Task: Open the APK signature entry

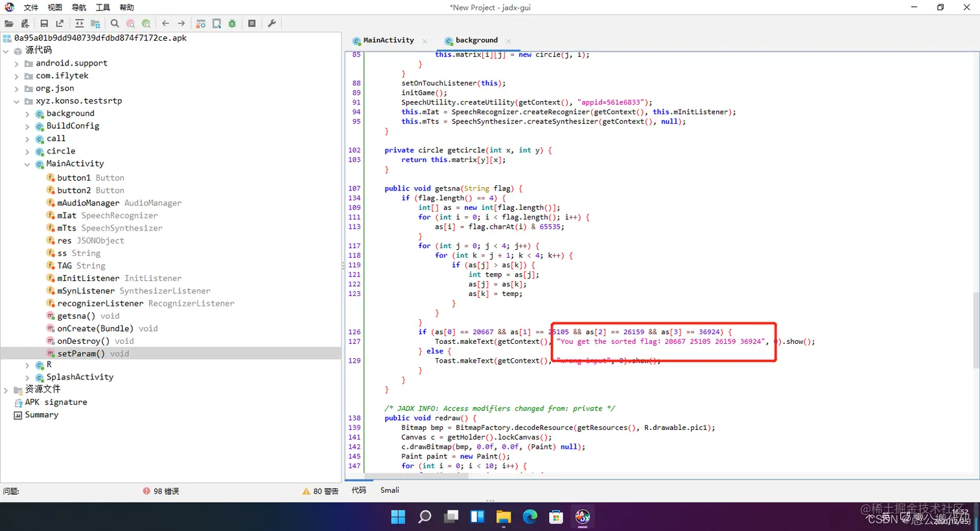Action: [x=56, y=402]
